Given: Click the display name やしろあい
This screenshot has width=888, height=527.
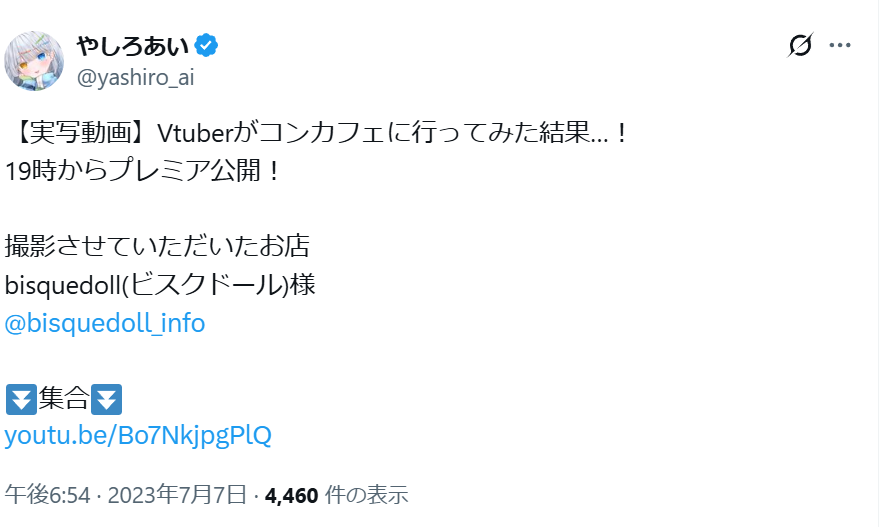Looking at the screenshot, I should tap(134, 45).
